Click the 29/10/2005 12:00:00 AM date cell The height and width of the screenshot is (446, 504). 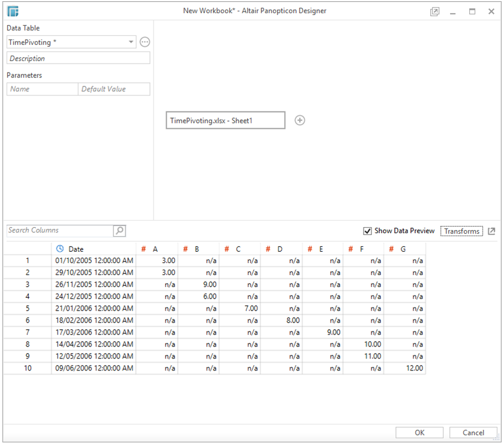tap(94, 273)
